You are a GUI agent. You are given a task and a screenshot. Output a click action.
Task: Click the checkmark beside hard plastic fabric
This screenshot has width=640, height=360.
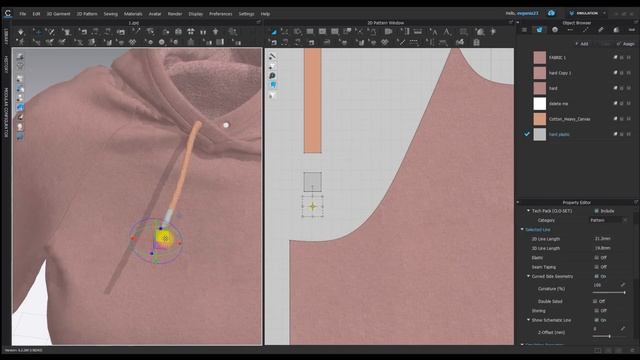tap(527, 134)
